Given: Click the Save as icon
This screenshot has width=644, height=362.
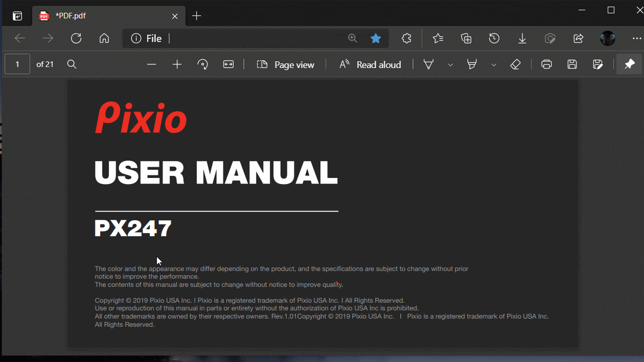Looking at the screenshot, I should (597, 64).
